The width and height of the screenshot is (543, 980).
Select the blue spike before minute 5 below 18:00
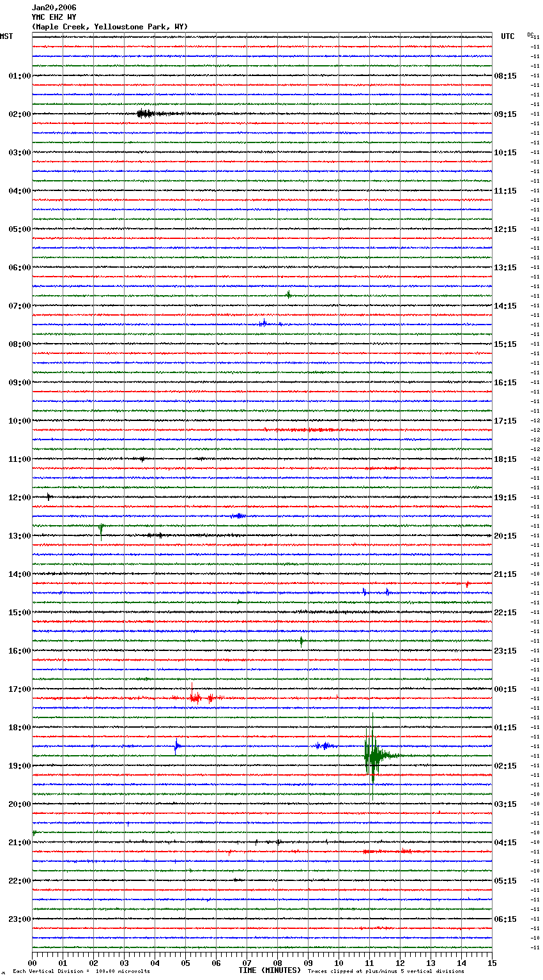coord(177,746)
